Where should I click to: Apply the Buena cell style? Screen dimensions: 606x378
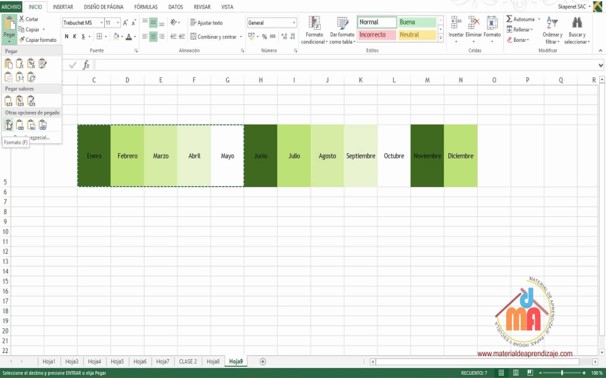coord(417,22)
